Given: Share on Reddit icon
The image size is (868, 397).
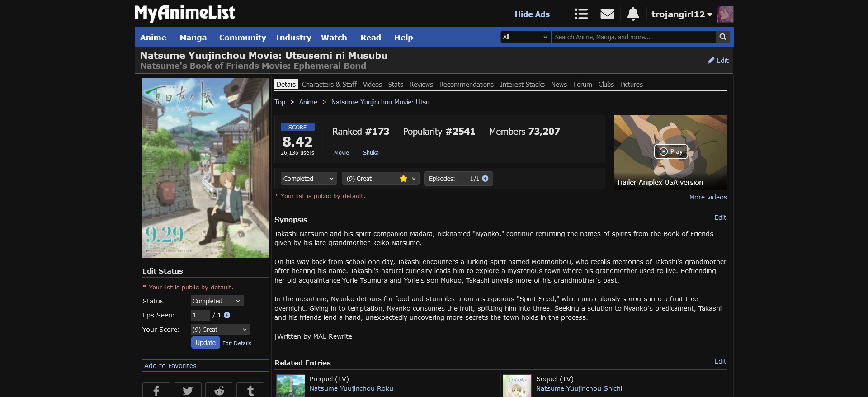Looking at the screenshot, I should coord(219,390).
